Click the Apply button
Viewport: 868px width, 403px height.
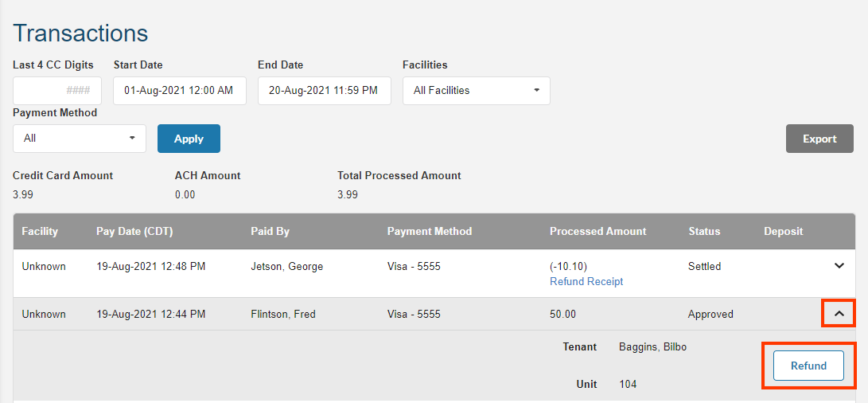189,139
